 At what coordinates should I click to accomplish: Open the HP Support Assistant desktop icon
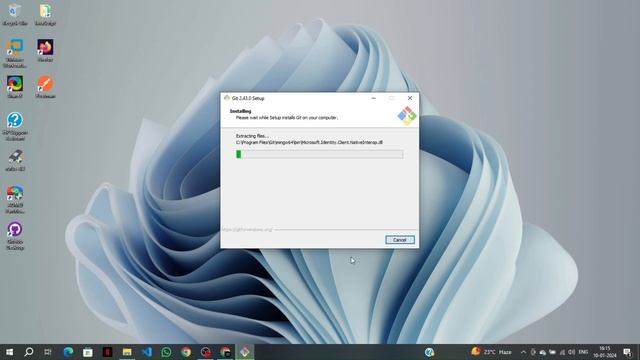[15, 127]
